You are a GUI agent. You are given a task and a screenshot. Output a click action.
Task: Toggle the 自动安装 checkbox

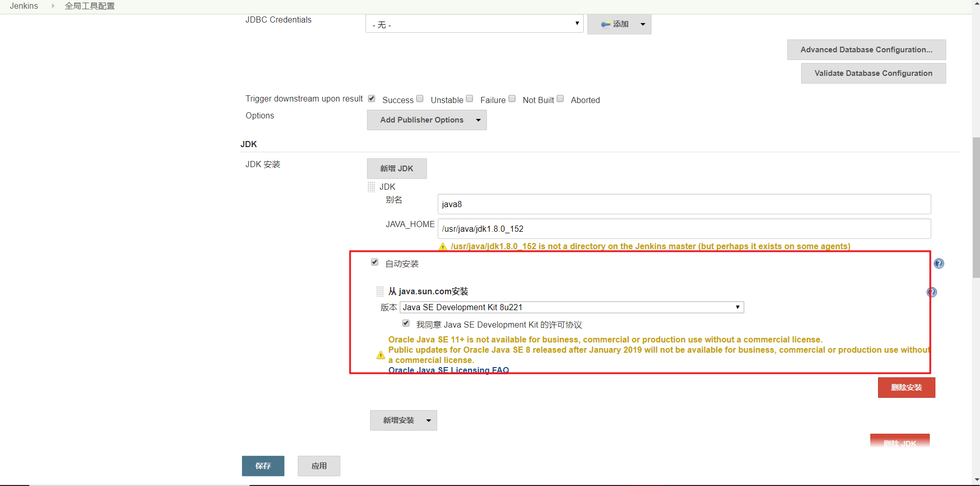(375, 262)
